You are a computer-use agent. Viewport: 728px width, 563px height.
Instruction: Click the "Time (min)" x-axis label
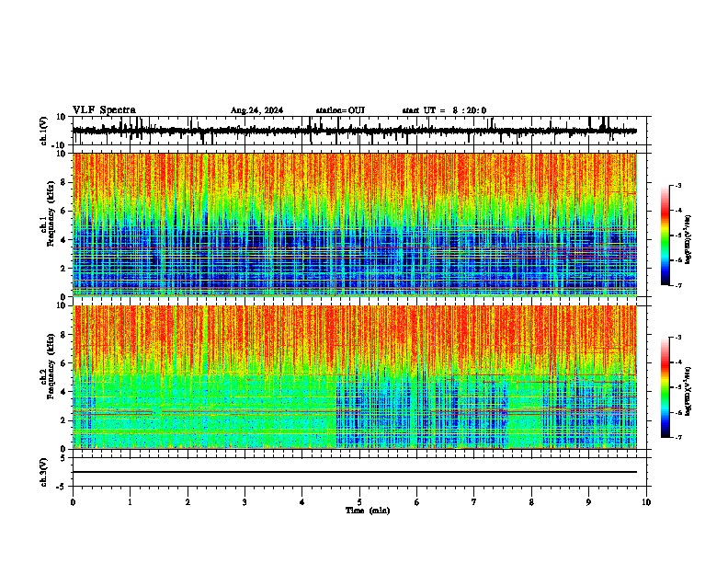(x=368, y=511)
